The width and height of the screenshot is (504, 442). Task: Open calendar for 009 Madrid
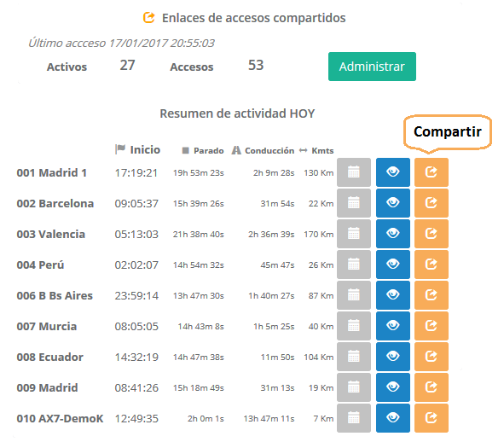[354, 387]
